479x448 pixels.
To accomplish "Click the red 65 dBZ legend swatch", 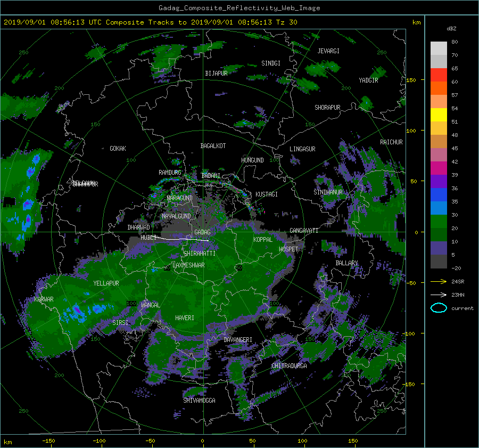I will tap(439, 75).
